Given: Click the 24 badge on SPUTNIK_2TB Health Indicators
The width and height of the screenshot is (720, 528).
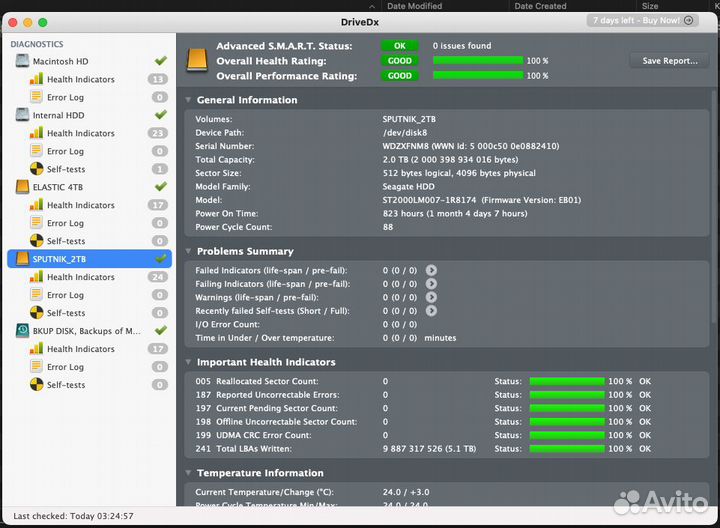Looking at the screenshot, I should (x=158, y=277).
